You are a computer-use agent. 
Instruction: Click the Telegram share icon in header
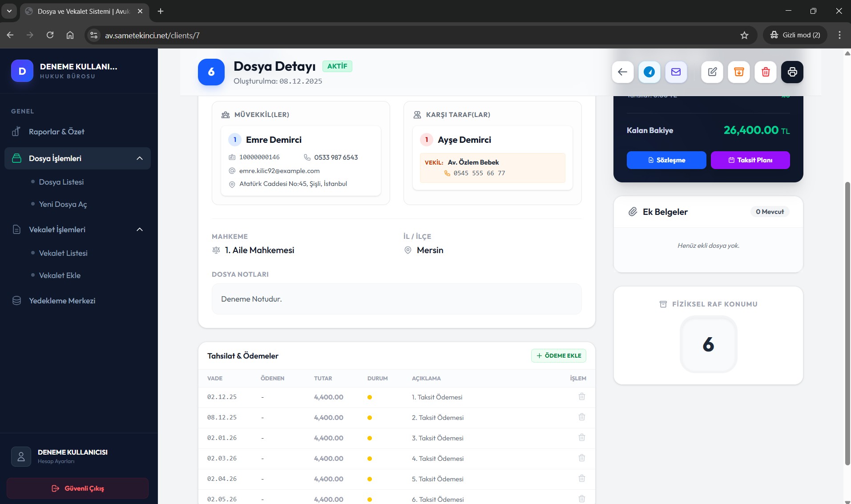[649, 72]
